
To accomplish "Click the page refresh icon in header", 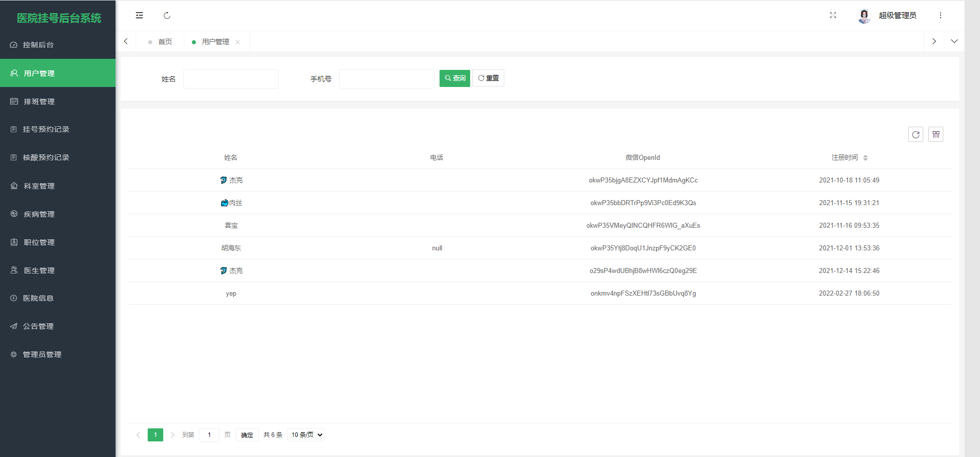I will coord(167,16).
